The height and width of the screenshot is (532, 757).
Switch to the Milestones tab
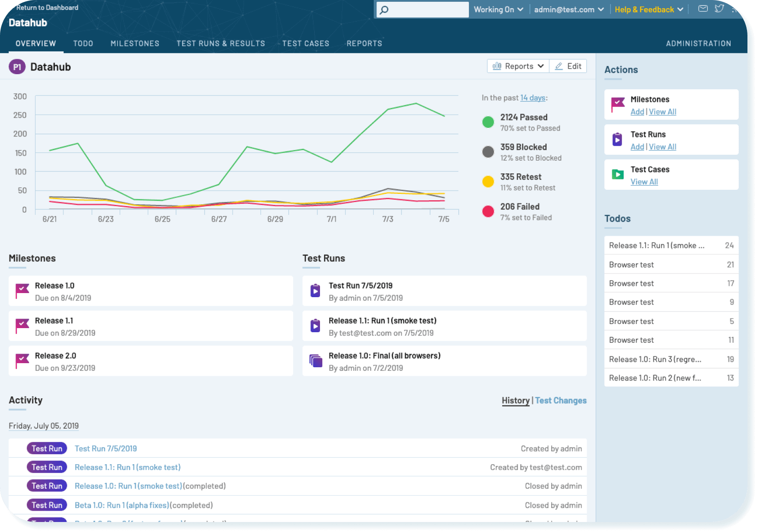point(134,43)
